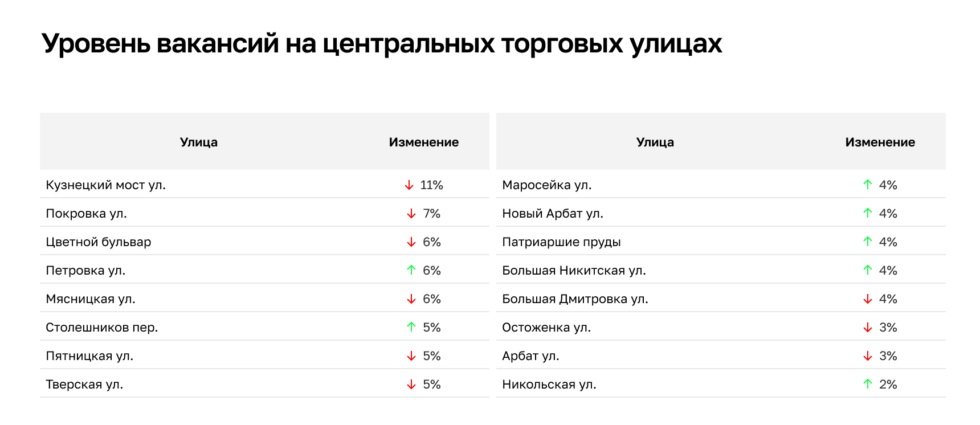This screenshot has width=980, height=425.
Task: Click the page title about уровень вакансий
Action: (382, 43)
